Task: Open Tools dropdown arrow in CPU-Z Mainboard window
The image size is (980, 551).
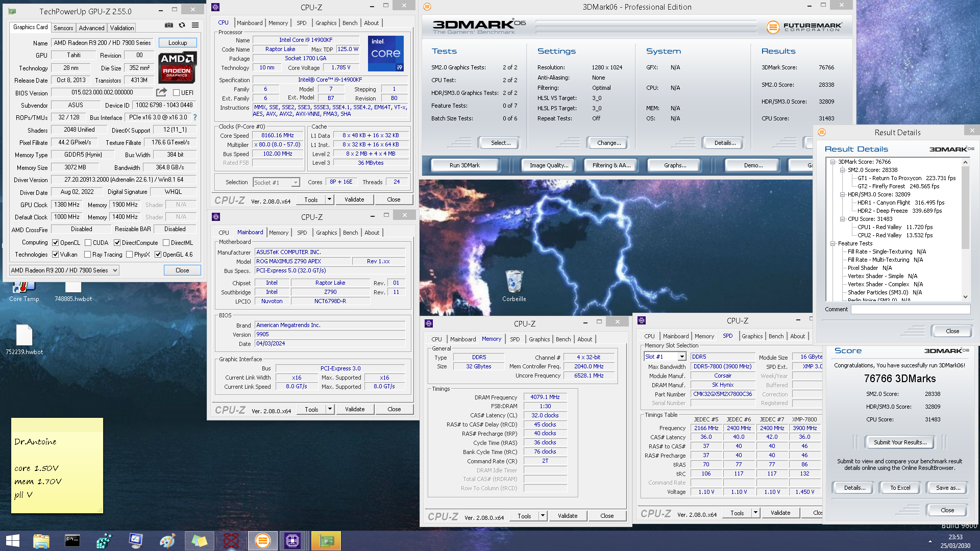Action: (x=330, y=409)
